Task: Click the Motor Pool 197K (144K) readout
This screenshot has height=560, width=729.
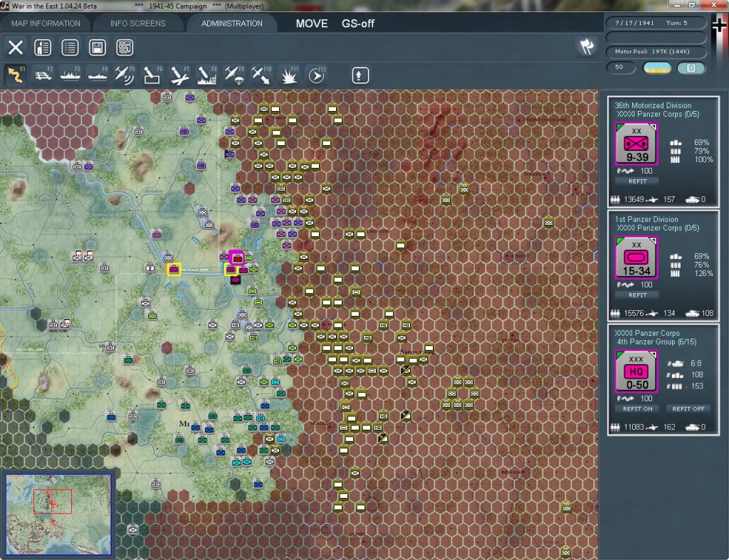Action: (656, 51)
